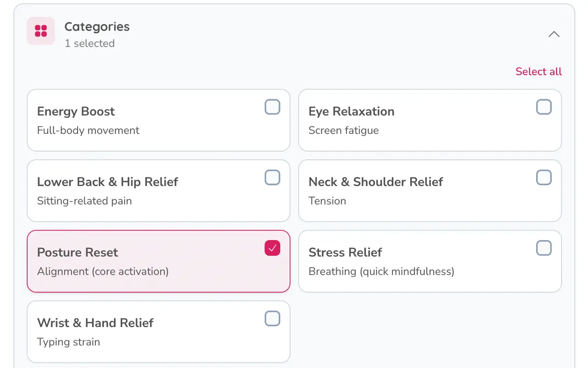Screen dimensions: 588x368
Task: Enable the Lower Back & Hip Relief checkbox
Action: tap(272, 178)
